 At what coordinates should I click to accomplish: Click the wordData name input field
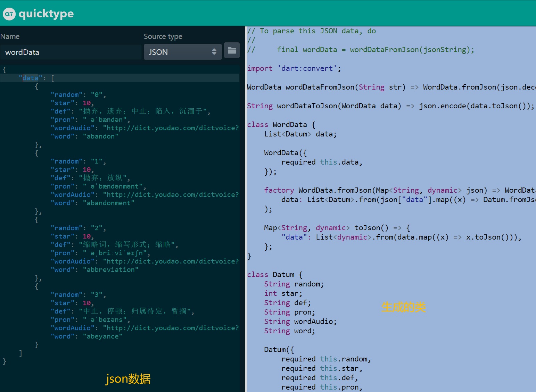(x=71, y=52)
